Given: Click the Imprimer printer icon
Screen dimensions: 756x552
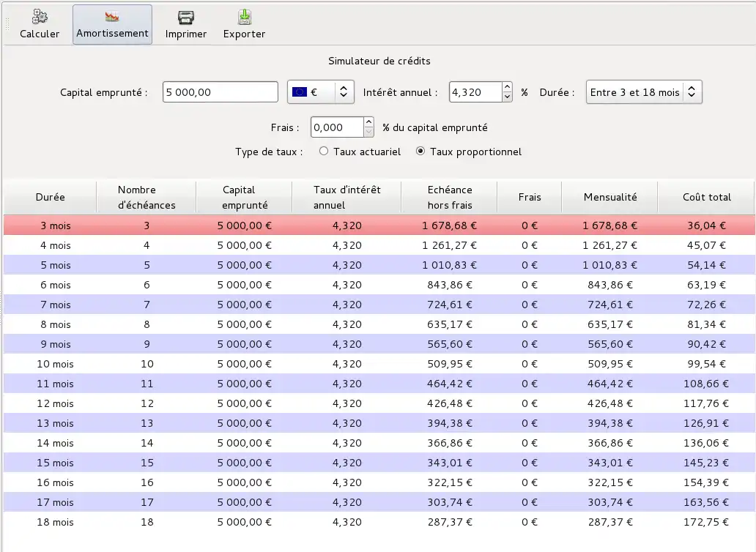Looking at the screenshot, I should (186, 18).
